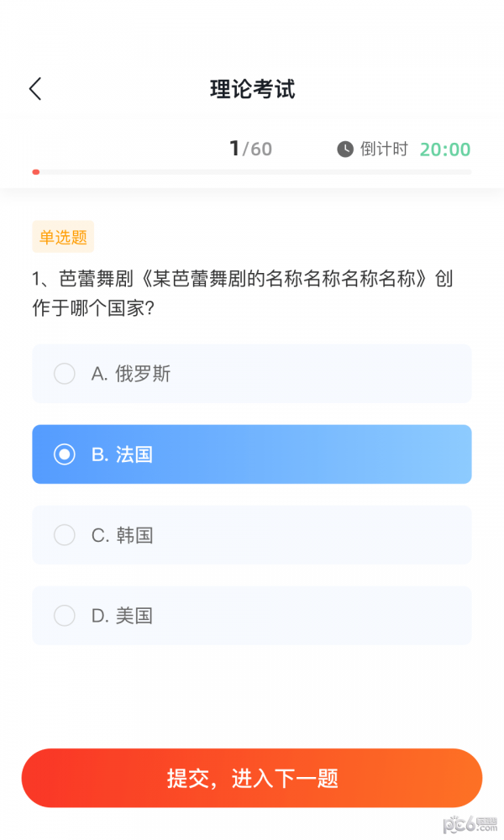This screenshot has height=840, width=504.
Task: Tap the orange 单选题 question type badge
Action: pyautogui.click(x=62, y=237)
